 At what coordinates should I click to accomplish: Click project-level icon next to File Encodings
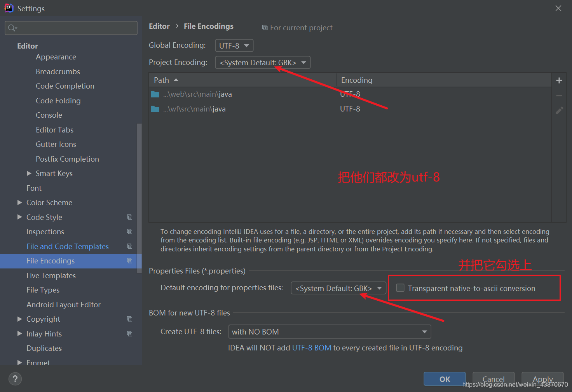[130, 261]
